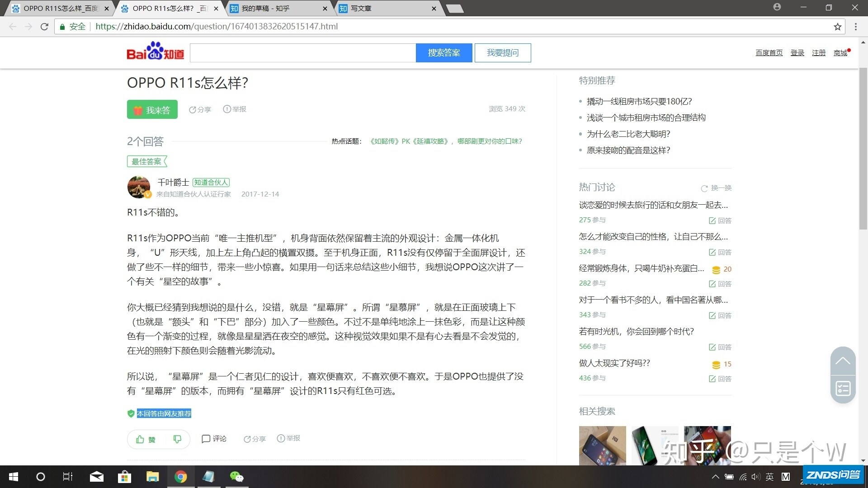Open 原来接吻的配音是这样? link

[628, 150]
